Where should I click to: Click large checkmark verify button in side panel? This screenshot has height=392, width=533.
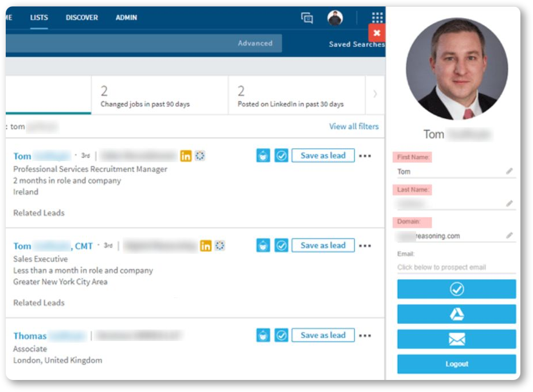point(457,289)
